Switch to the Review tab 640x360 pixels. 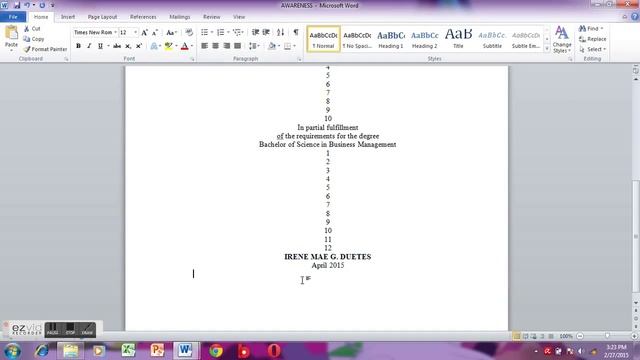point(211,17)
